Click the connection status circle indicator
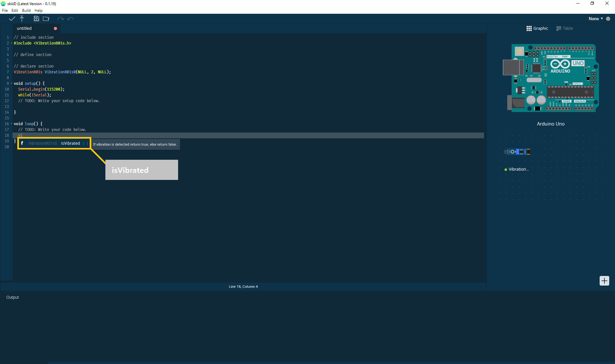 608,19
